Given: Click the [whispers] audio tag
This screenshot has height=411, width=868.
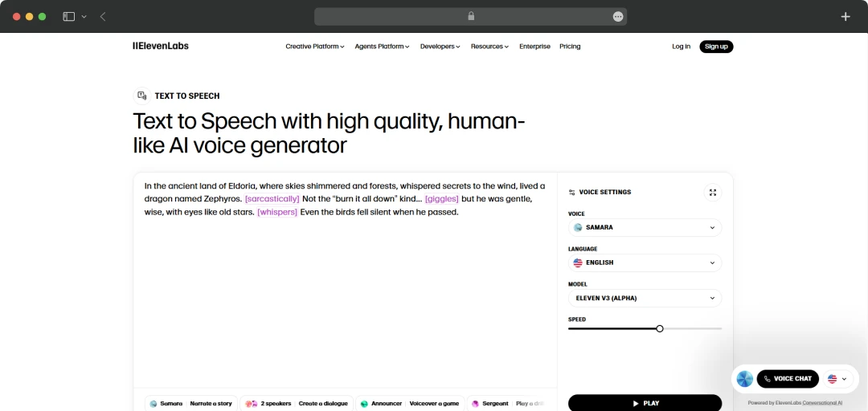Looking at the screenshot, I should click(x=277, y=212).
